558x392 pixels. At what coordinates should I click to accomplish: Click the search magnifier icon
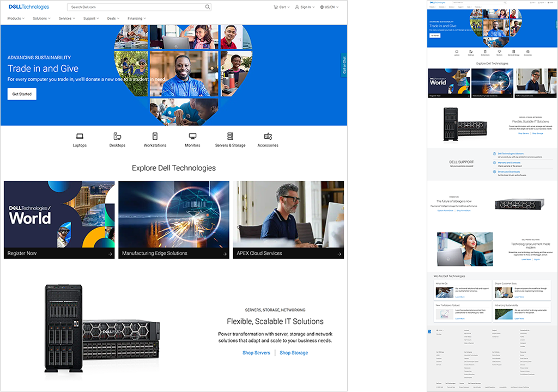coord(208,7)
